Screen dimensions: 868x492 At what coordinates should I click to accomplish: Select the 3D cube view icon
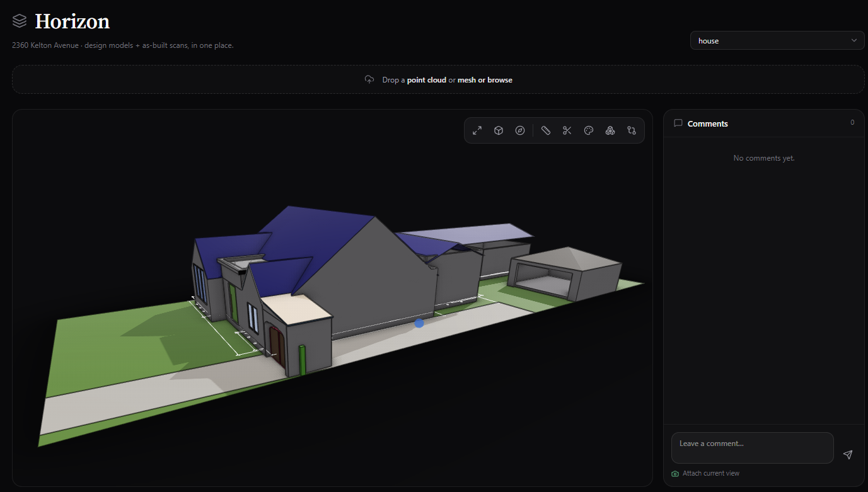[x=499, y=130]
